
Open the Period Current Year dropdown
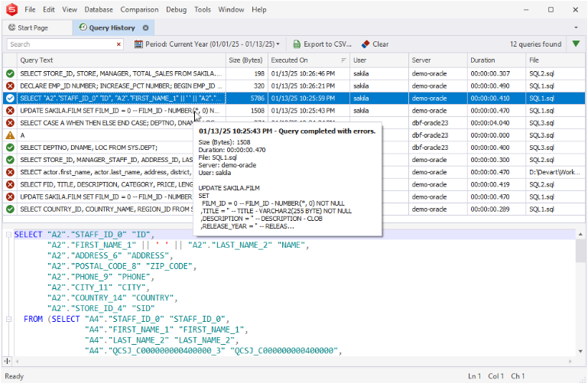[x=207, y=44]
